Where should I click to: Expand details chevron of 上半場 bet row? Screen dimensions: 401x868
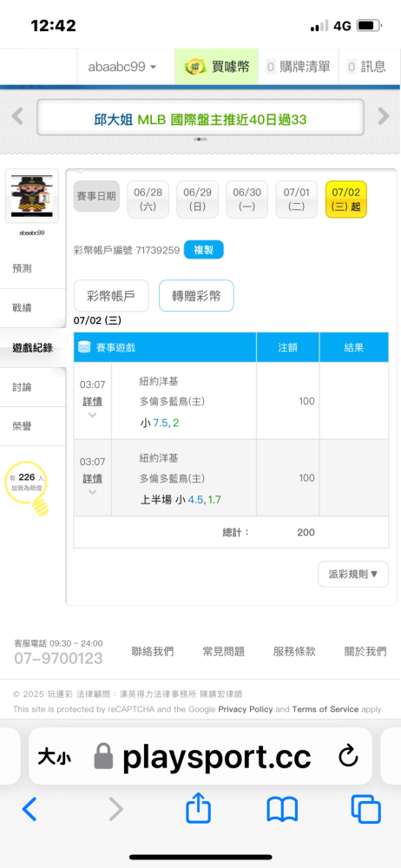[x=93, y=491]
